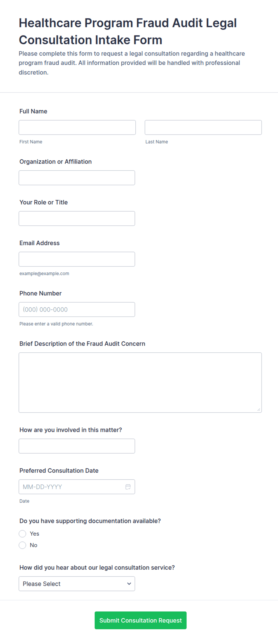Screen dimensions: 278x644
Task: Submit Consultation Request button
Action: pos(140,620)
